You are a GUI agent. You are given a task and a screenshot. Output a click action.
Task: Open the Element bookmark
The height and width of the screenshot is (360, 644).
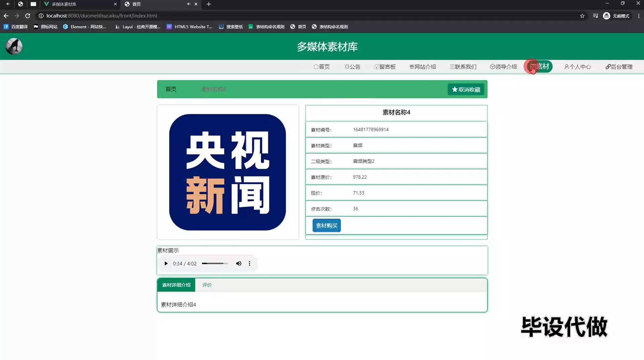85,27
